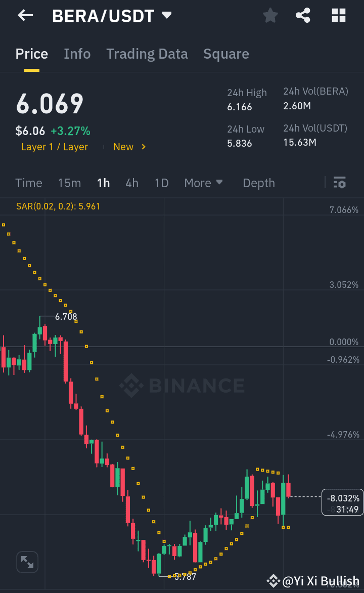364x593 pixels.
Task: Open the New listing chevron link
Action: (x=129, y=147)
